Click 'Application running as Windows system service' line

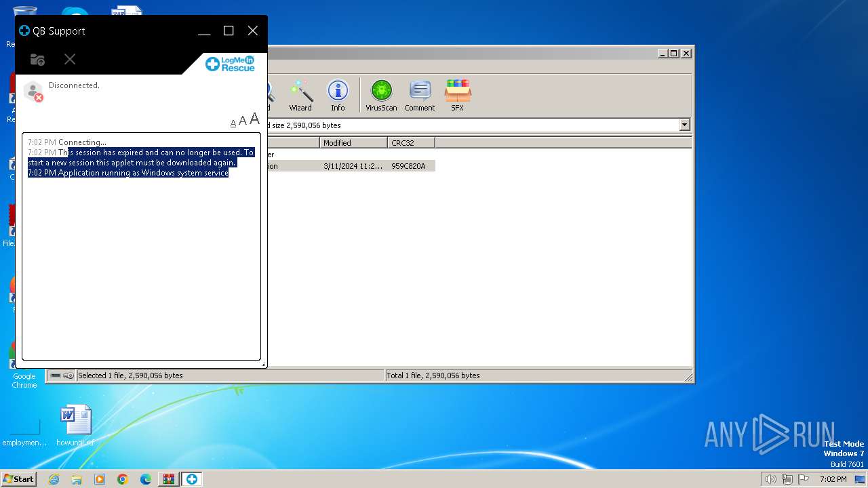pos(143,173)
